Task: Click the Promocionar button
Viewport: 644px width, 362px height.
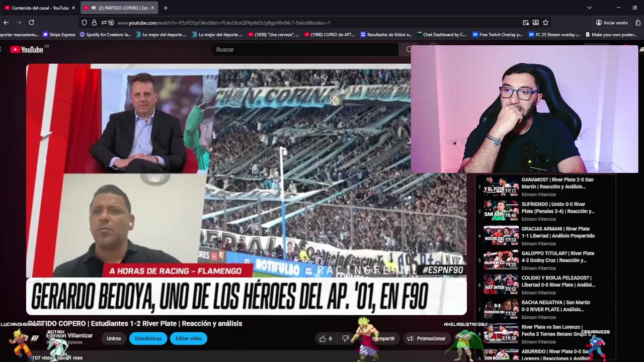Action: [426, 338]
